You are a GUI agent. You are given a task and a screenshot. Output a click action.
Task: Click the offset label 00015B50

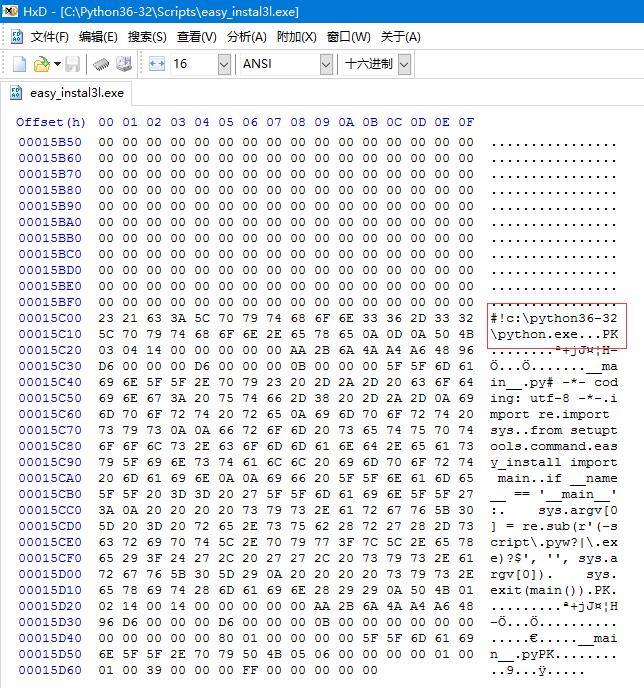pos(50,142)
